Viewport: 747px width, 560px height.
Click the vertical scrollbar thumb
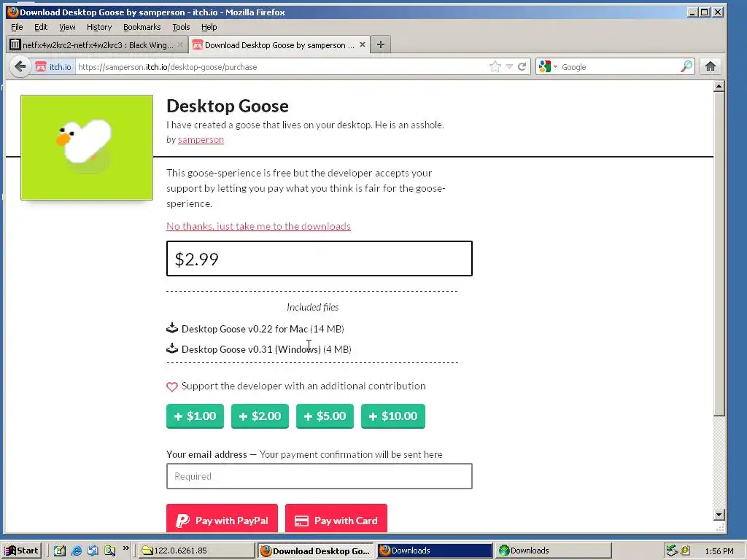(x=719, y=254)
